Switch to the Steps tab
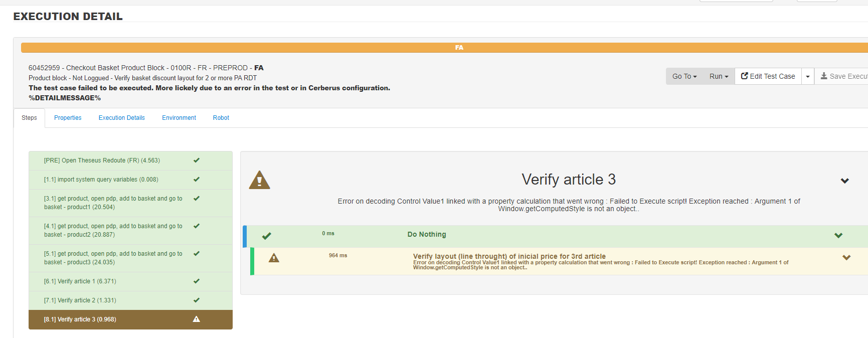Image resolution: width=868 pixels, height=338 pixels. pyautogui.click(x=29, y=118)
